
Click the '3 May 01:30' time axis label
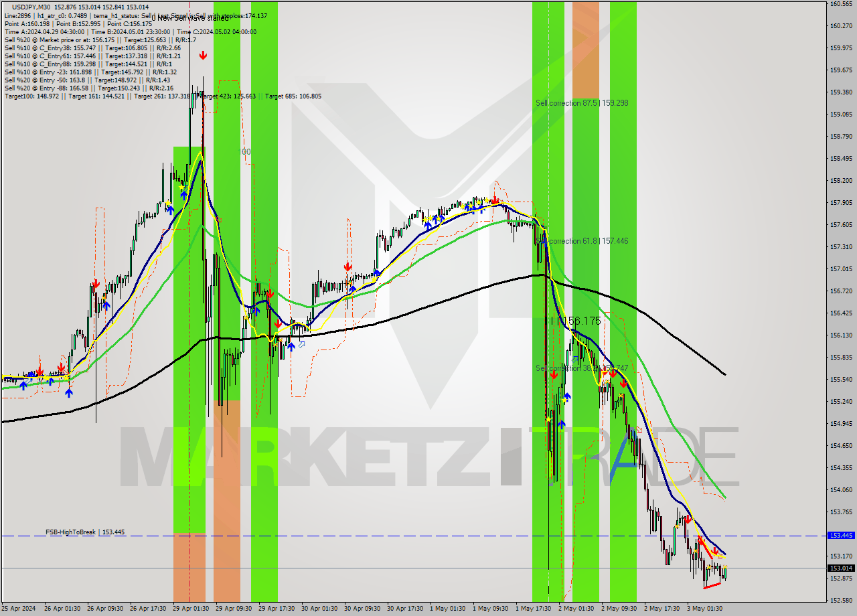705,609
